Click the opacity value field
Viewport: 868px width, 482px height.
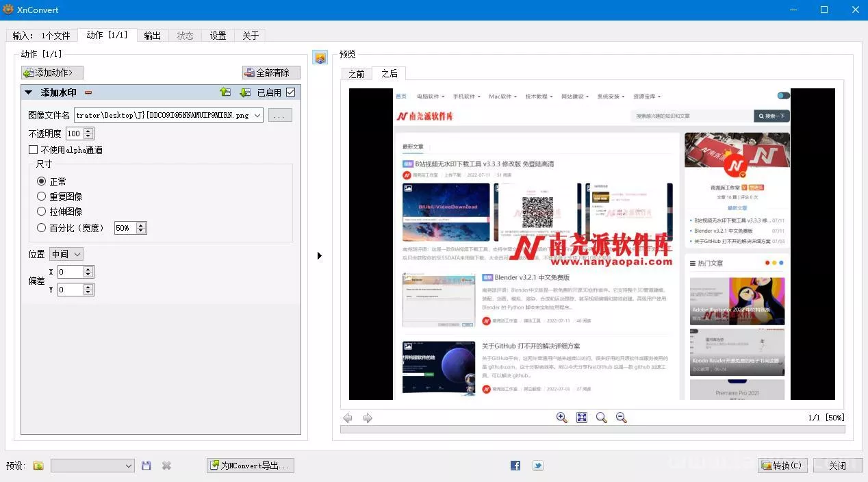click(75, 134)
